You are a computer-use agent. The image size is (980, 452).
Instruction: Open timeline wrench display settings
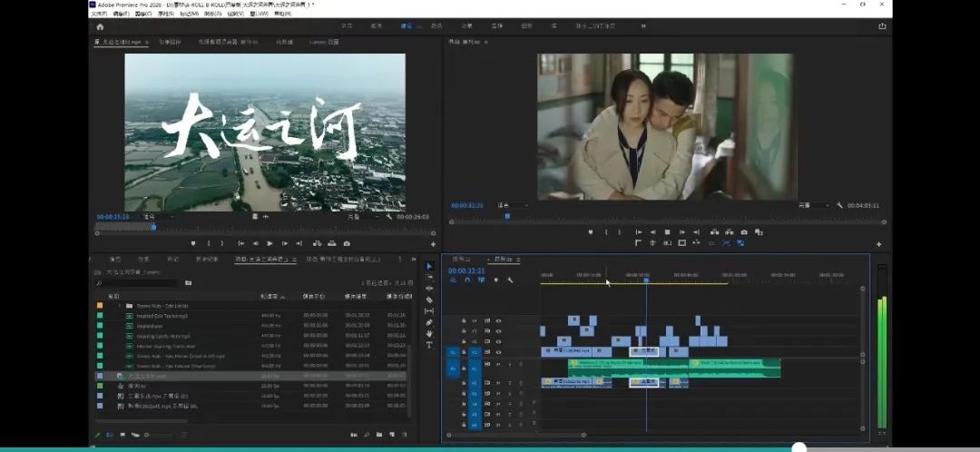point(510,280)
